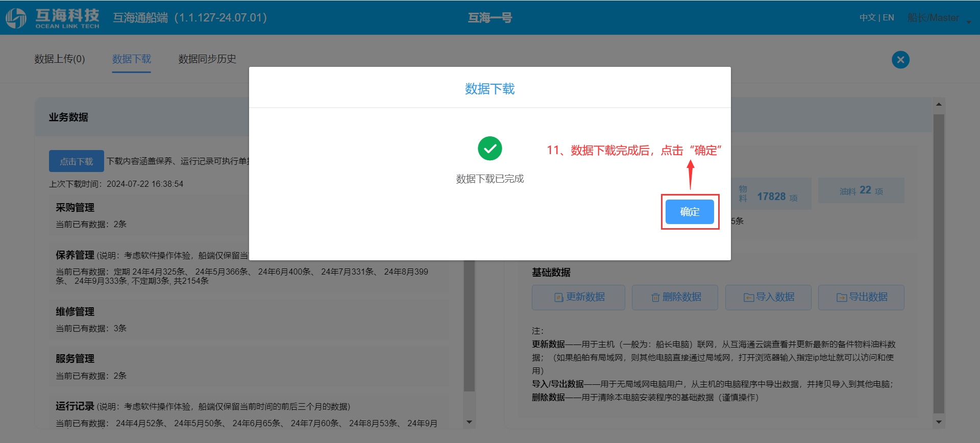Click the 上次下载时间 timestamp text
980x443 pixels.
[116, 184]
